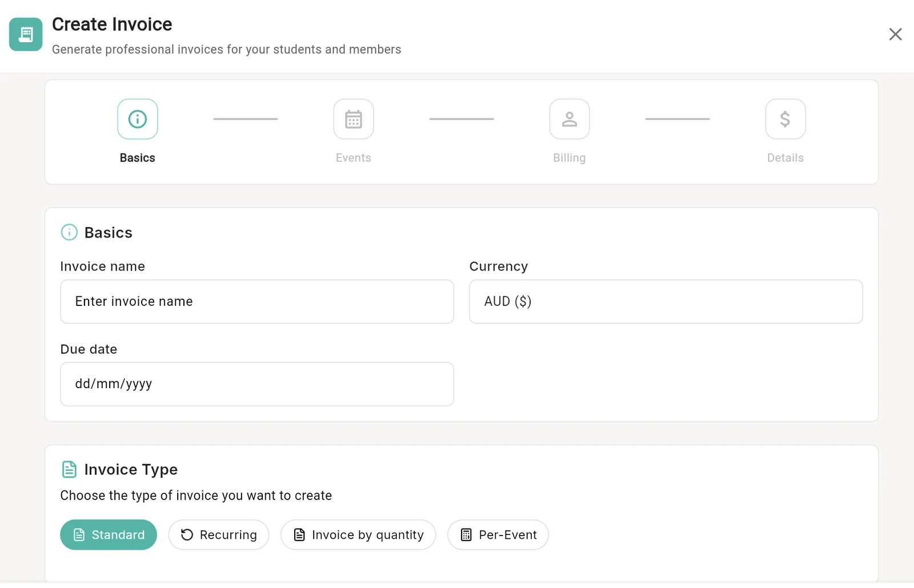Close the Create Invoice dialog

[x=895, y=34]
